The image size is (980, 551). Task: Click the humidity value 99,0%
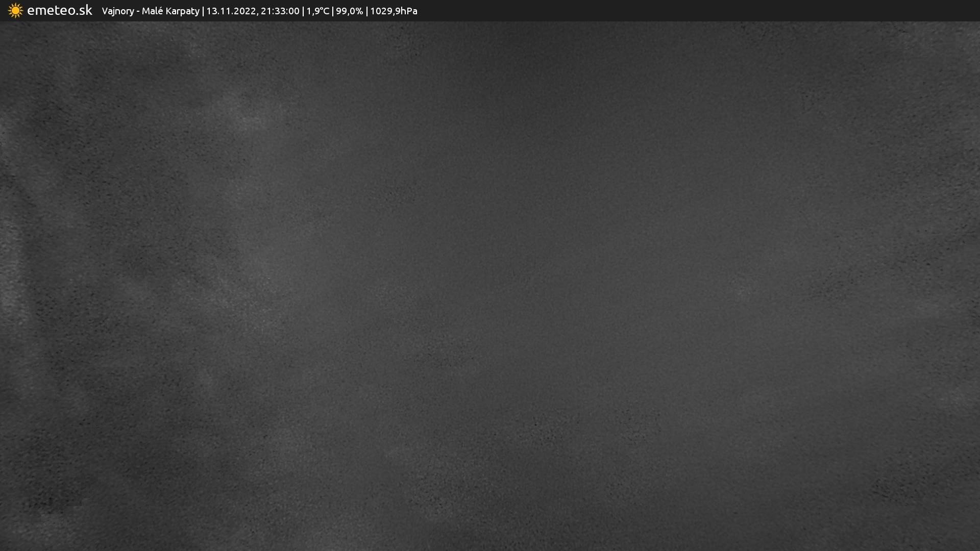(x=349, y=11)
